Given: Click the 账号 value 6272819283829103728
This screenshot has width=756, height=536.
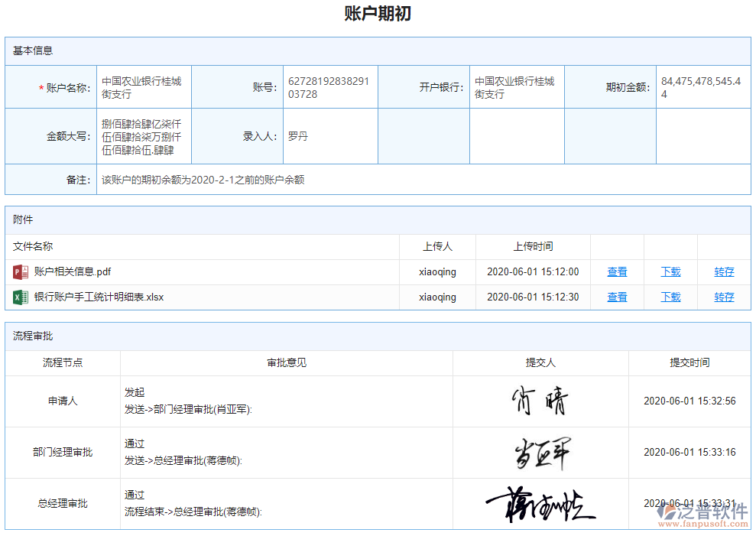Looking at the screenshot, I should [x=330, y=86].
